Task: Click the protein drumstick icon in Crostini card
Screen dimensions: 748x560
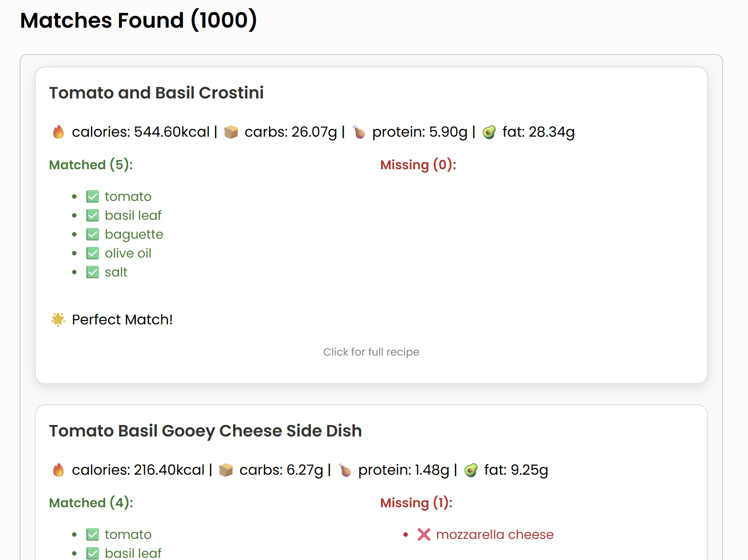Action: tap(359, 132)
